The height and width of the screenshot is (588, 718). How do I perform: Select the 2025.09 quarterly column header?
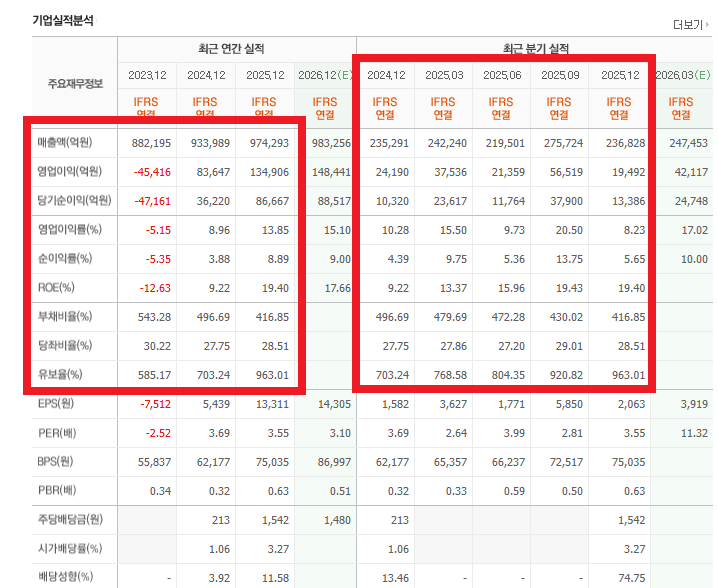click(560, 75)
